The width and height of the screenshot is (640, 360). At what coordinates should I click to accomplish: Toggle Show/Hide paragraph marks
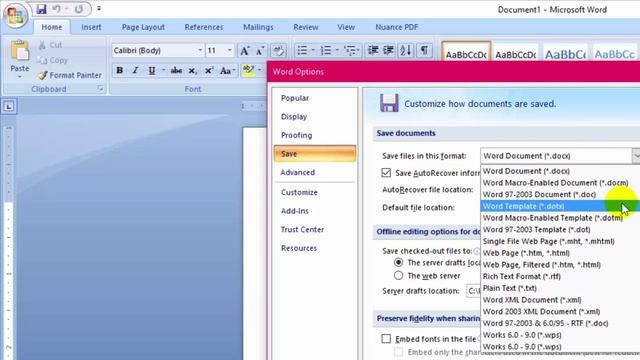(x=424, y=50)
